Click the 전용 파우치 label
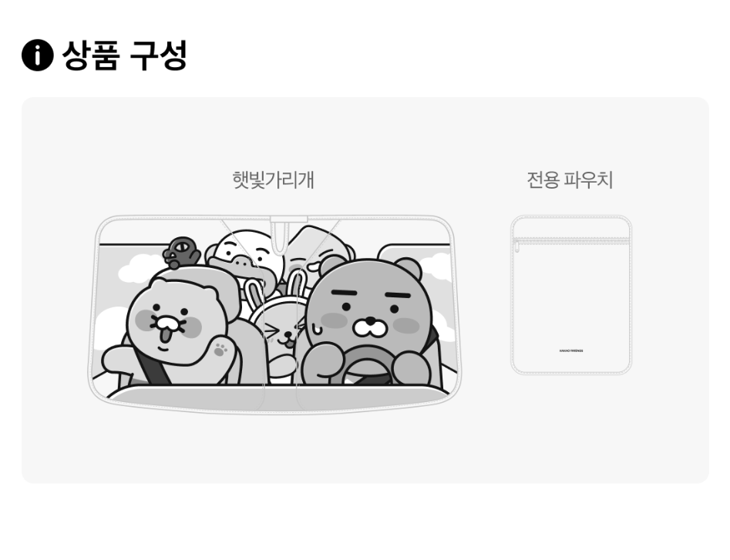This screenshot has height=560, width=730. [570, 180]
